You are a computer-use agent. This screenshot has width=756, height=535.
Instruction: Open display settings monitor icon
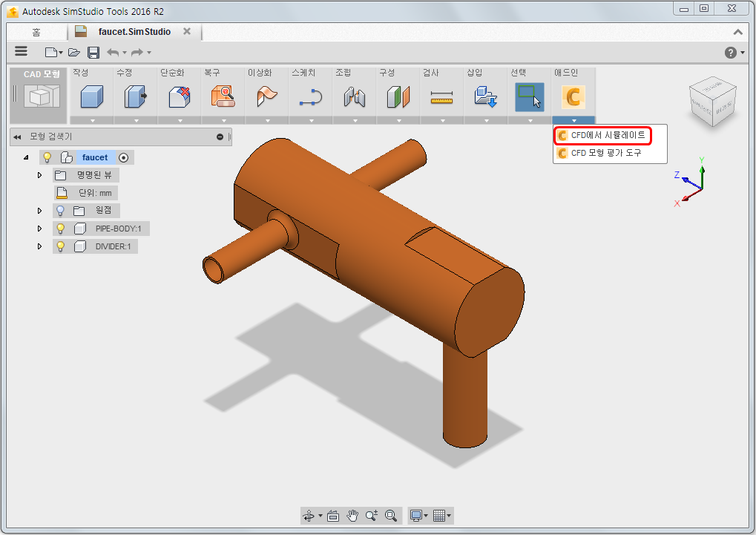coord(415,516)
